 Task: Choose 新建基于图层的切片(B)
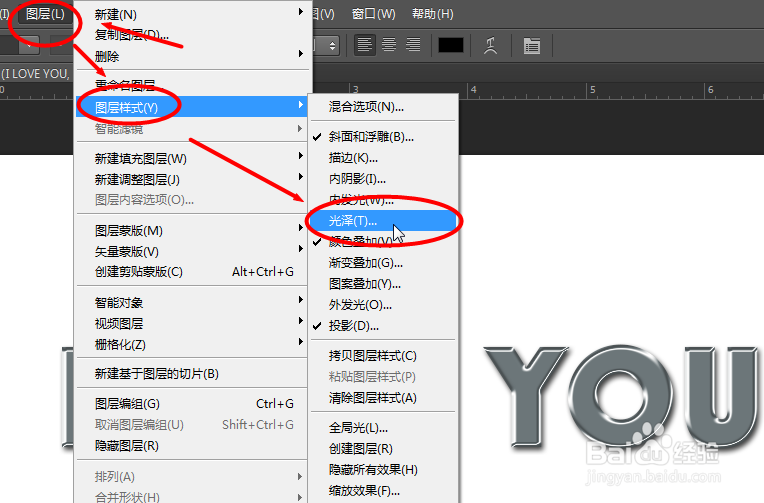[192, 374]
